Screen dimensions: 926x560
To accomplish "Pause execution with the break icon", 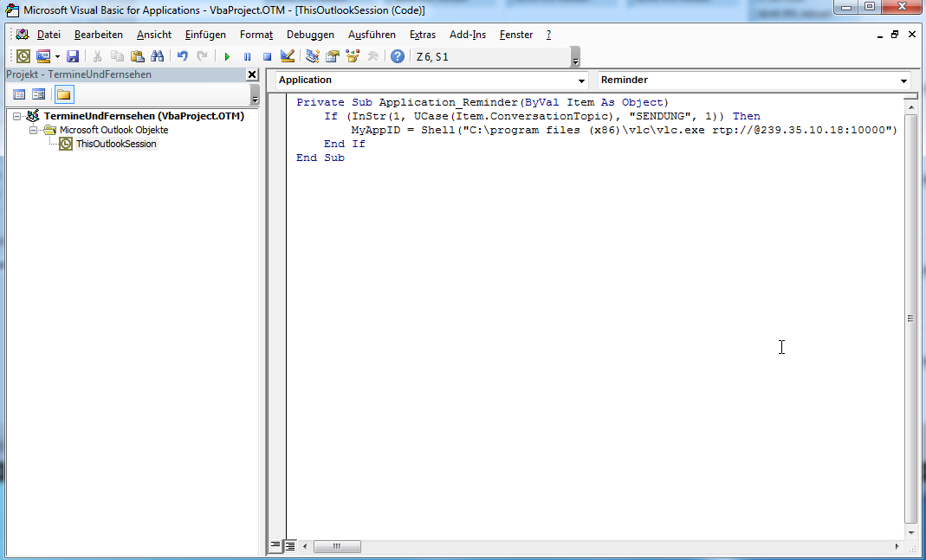I will [247, 56].
